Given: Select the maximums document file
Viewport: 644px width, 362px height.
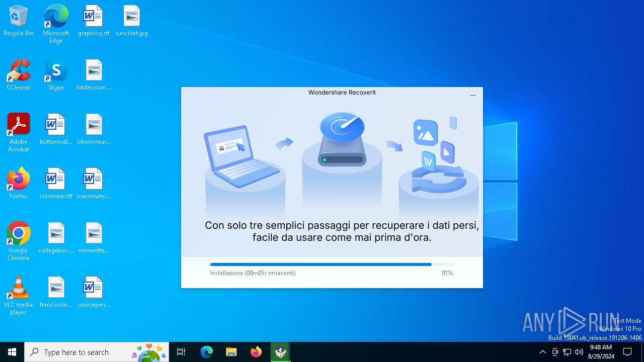Looking at the screenshot, I should (x=94, y=184).
